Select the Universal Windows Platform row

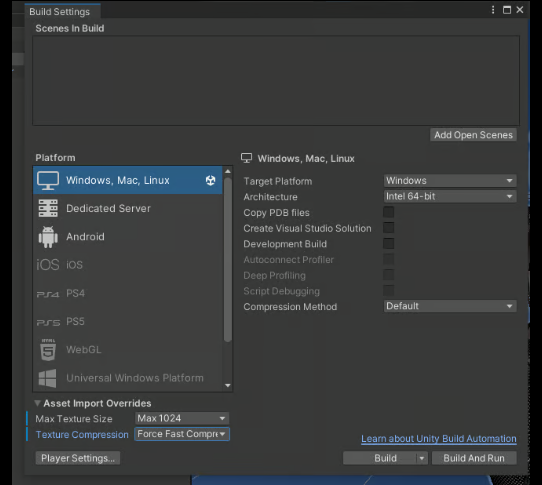point(128,378)
